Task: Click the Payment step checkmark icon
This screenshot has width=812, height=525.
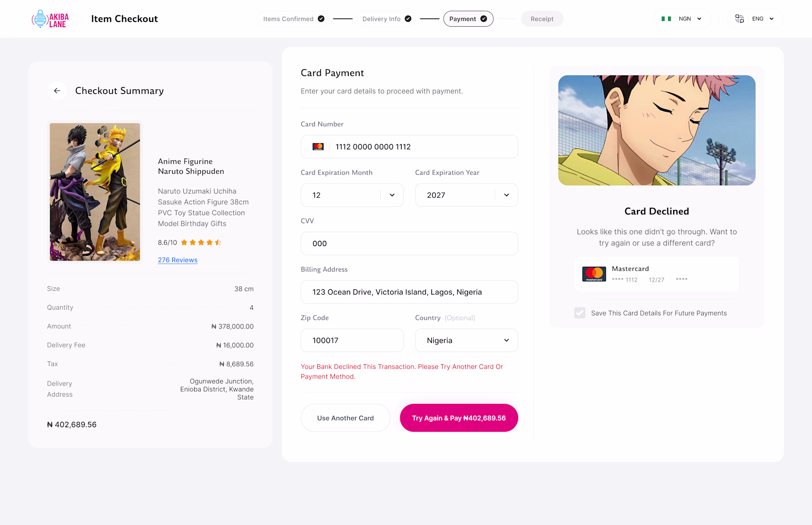Action: click(484, 19)
